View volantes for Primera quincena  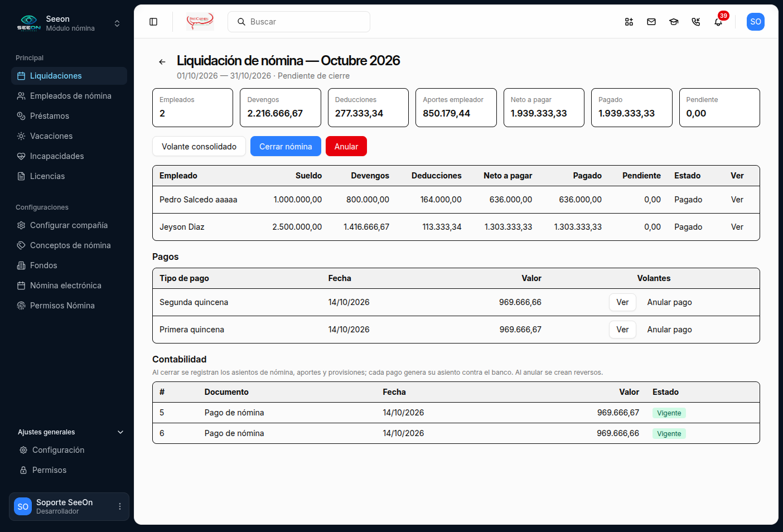click(x=622, y=330)
